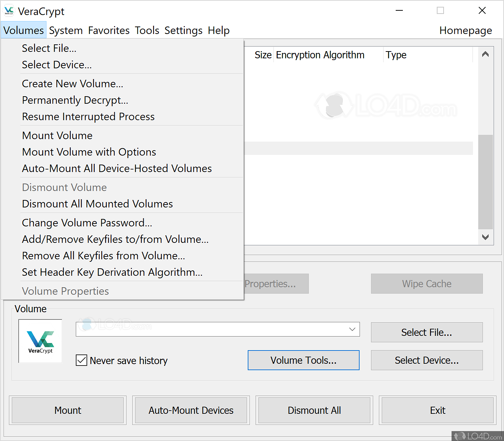Click the Type column header

point(428,55)
